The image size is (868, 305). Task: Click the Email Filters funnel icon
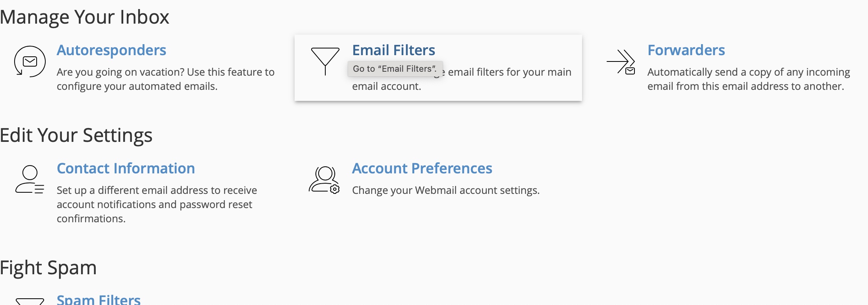point(325,61)
